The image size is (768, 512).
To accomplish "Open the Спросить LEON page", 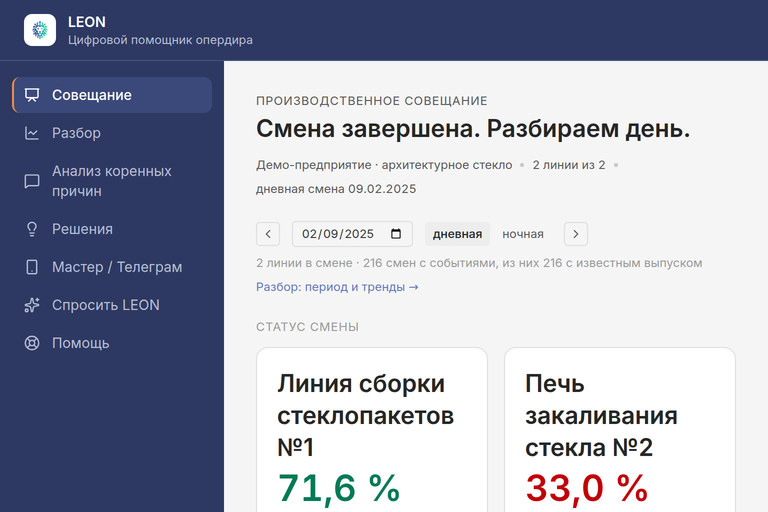I will tap(112, 305).
